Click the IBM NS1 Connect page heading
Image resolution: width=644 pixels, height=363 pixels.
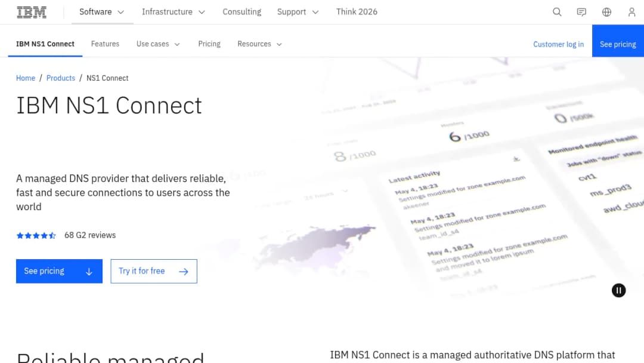pos(109,105)
